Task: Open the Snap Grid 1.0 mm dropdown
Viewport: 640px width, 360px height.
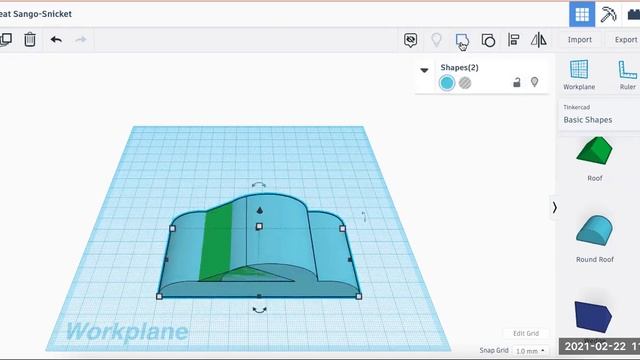Action: (x=530, y=351)
